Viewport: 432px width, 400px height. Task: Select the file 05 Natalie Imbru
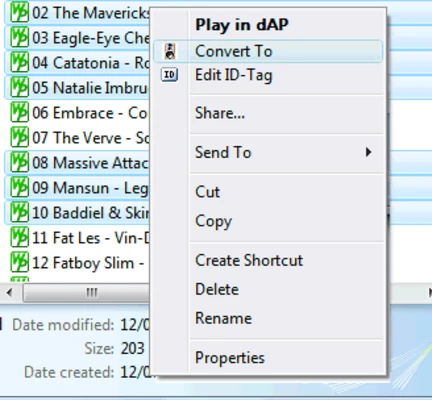[x=90, y=88]
